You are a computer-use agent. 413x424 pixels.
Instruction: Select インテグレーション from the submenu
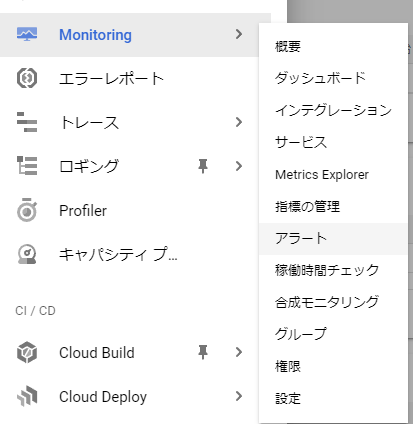point(333,110)
